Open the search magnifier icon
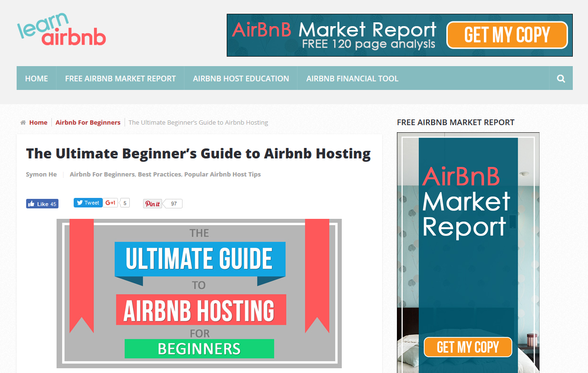588x373 pixels. point(561,79)
